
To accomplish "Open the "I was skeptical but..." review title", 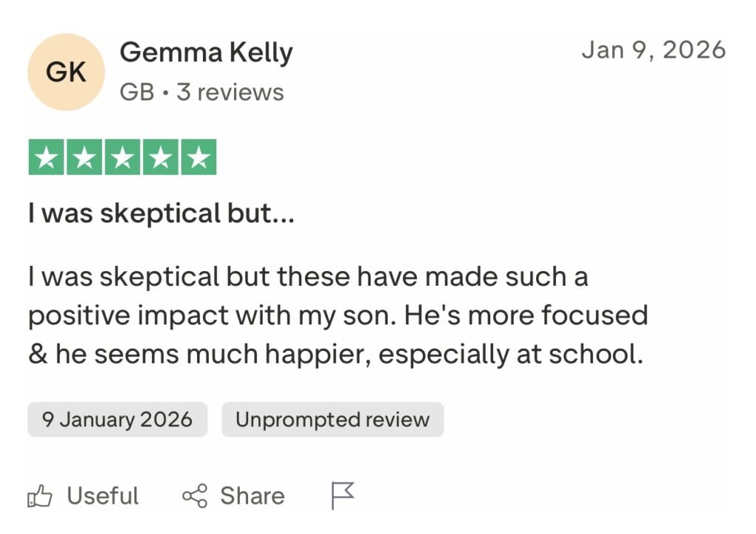I will [x=161, y=213].
